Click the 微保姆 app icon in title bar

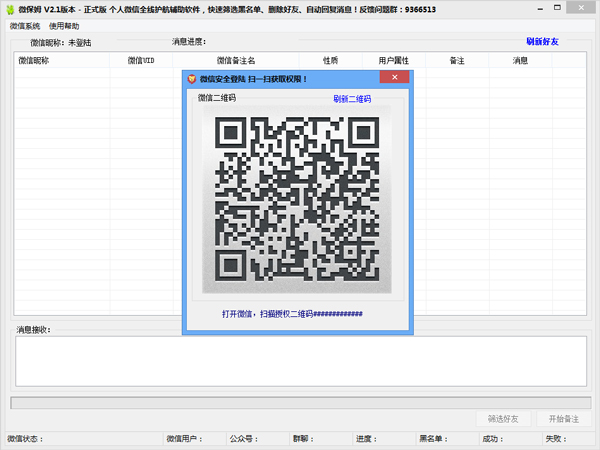click(x=8, y=8)
